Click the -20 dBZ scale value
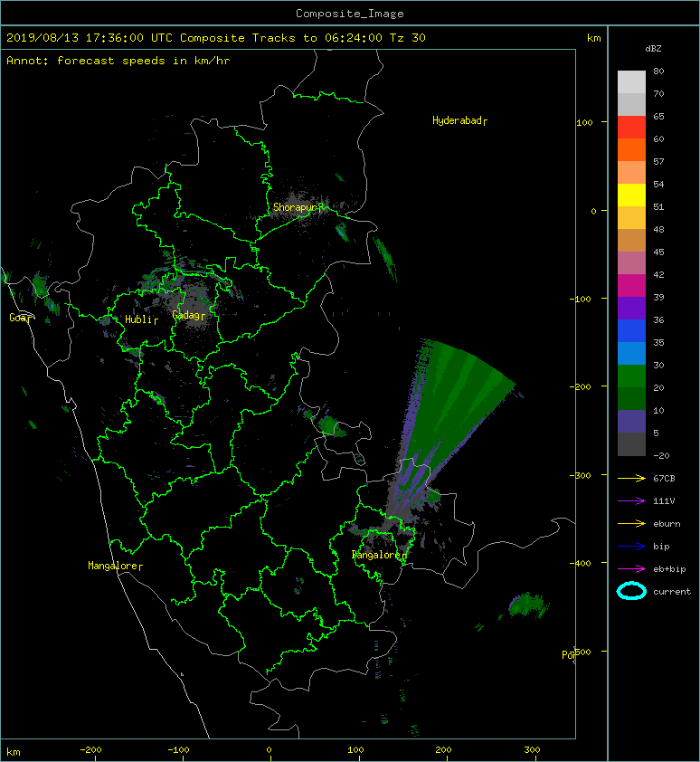Screen dimensions: 700x762 point(661,456)
